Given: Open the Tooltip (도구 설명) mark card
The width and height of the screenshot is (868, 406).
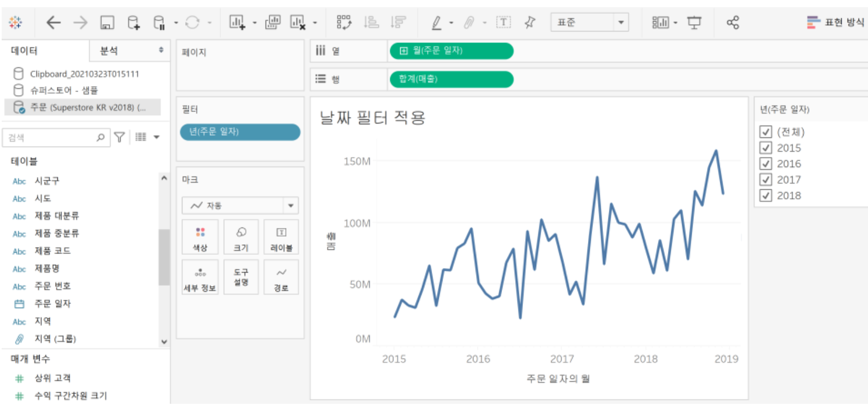Looking at the screenshot, I should 241,277.
